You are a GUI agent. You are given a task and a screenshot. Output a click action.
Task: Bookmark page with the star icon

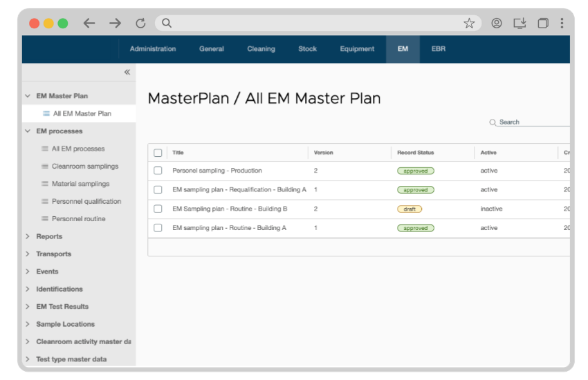[469, 23]
